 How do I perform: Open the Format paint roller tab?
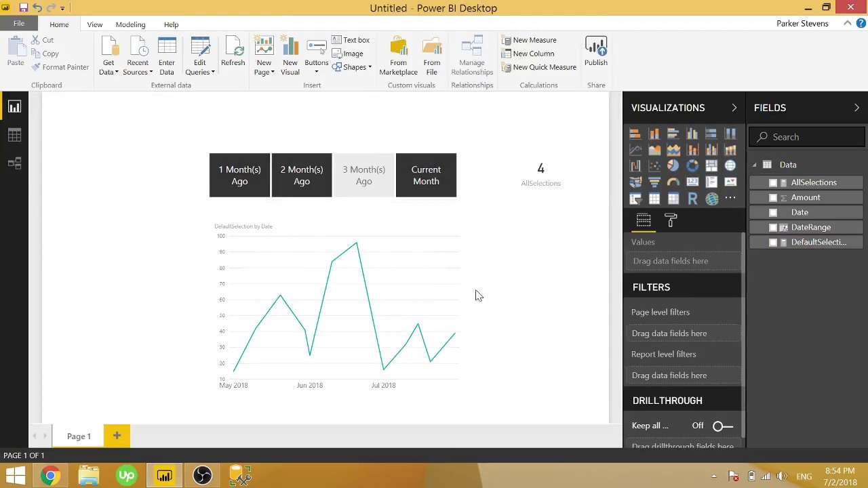(671, 220)
